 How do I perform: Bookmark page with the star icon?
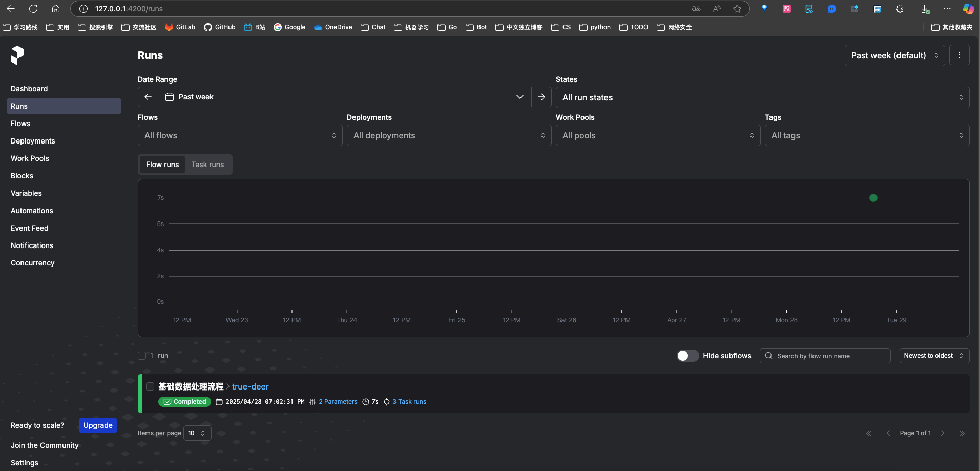point(737,9)
